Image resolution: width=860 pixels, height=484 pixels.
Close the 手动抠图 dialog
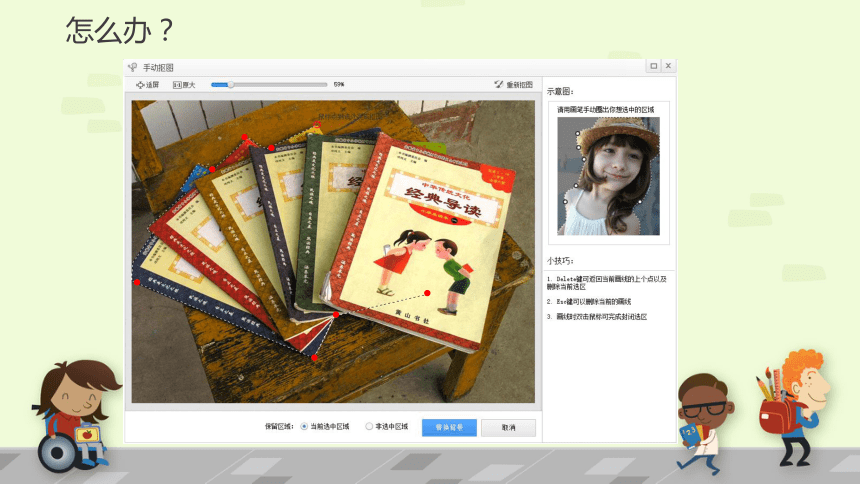[668, 66]
